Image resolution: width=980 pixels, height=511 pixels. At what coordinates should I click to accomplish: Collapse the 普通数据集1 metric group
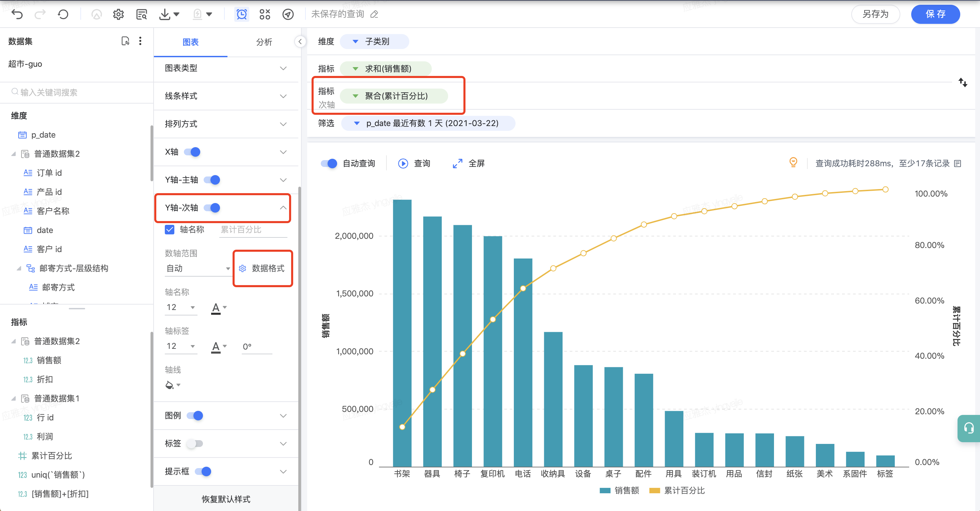(13, 398)
